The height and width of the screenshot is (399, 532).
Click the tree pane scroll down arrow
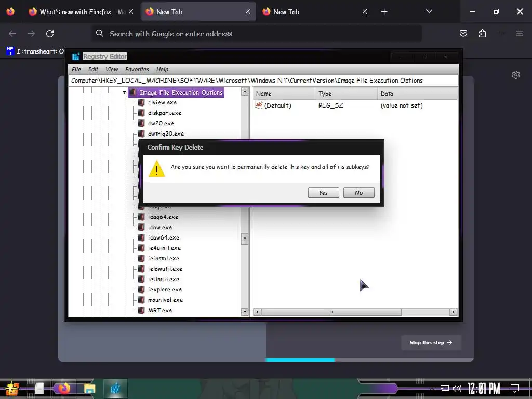[245, 312]
